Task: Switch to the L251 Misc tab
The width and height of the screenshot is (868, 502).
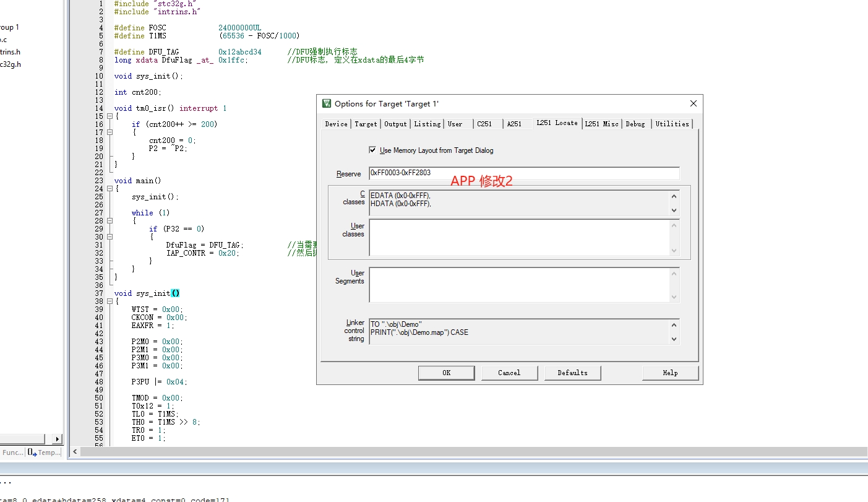Action: [x=601, y=124]
